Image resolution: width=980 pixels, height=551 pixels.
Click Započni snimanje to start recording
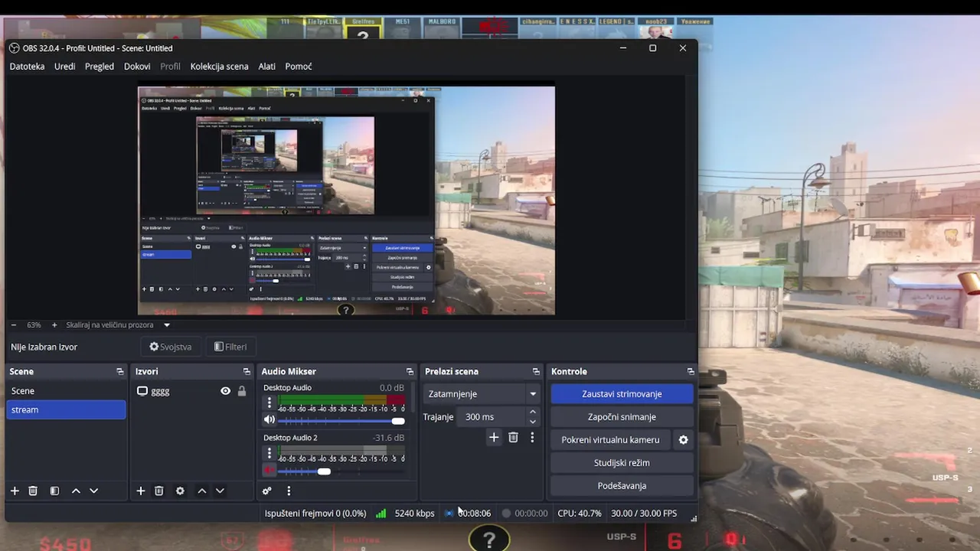[622, 416]
